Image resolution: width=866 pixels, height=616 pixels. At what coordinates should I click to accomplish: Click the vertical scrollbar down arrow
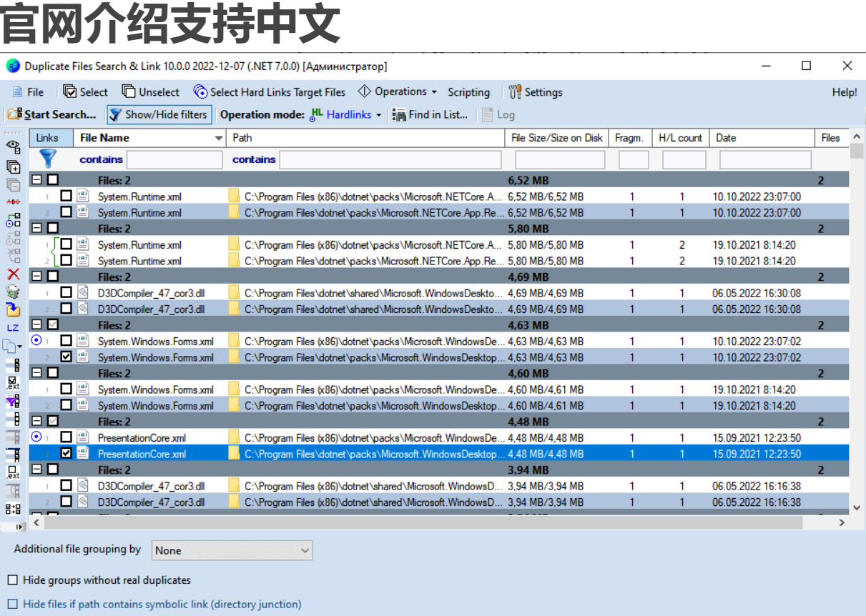tap(857, 507)
